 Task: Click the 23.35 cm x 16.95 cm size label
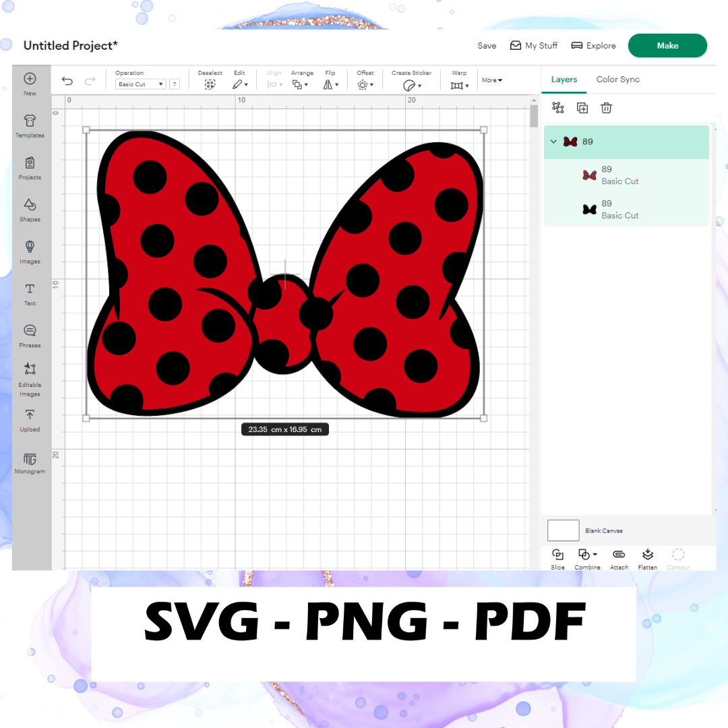[x=285, y=429]
